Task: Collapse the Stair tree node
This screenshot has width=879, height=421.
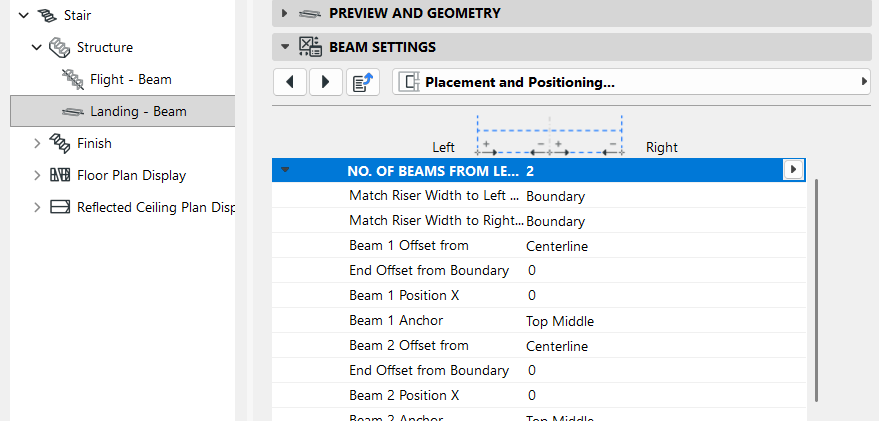Action: point(24,16)
